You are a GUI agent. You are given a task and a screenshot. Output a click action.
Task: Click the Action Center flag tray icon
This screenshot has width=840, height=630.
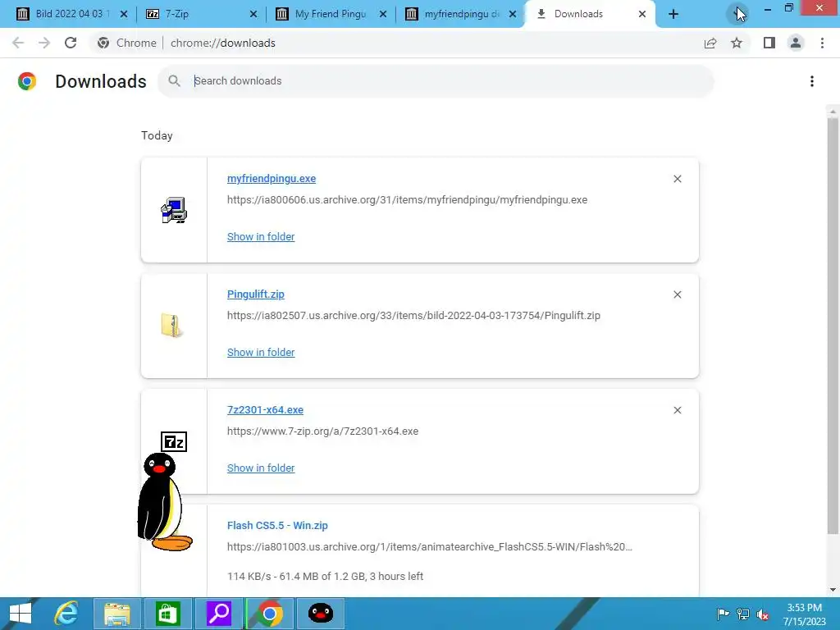pyautogui.click(x=724, y=614)
